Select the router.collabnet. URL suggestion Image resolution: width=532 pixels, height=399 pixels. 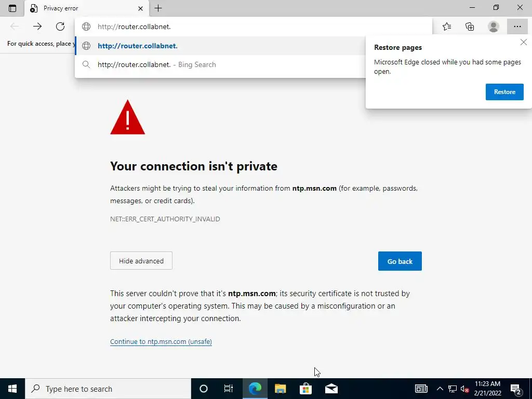click(220, 46)
